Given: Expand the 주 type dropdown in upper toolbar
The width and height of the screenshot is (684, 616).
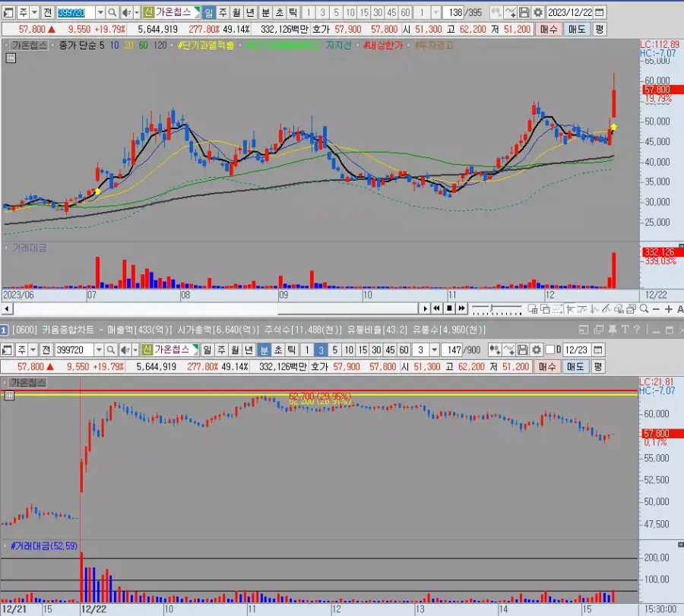Looking at the screenshot, I should coord(34,12).
